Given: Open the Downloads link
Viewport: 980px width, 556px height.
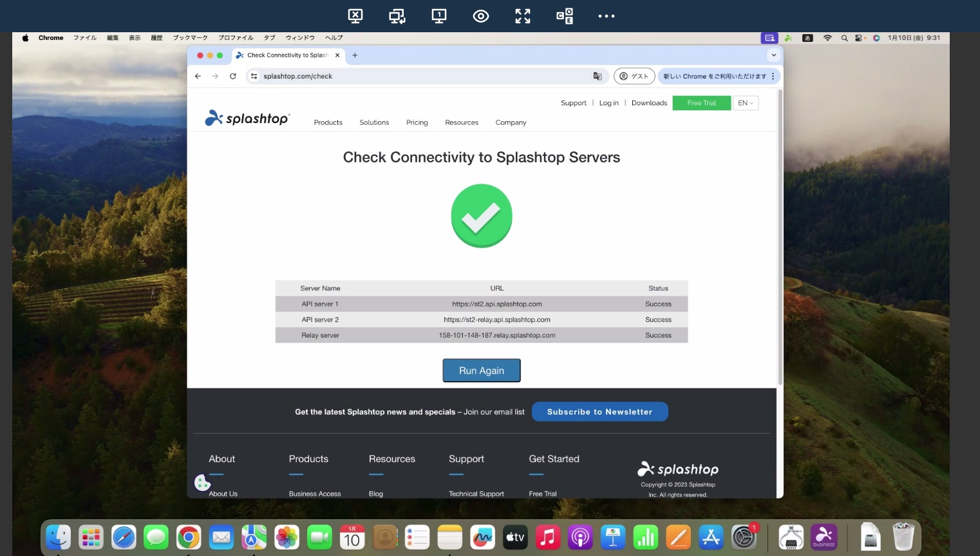Looking at the screenshot, I should [649, 103].
